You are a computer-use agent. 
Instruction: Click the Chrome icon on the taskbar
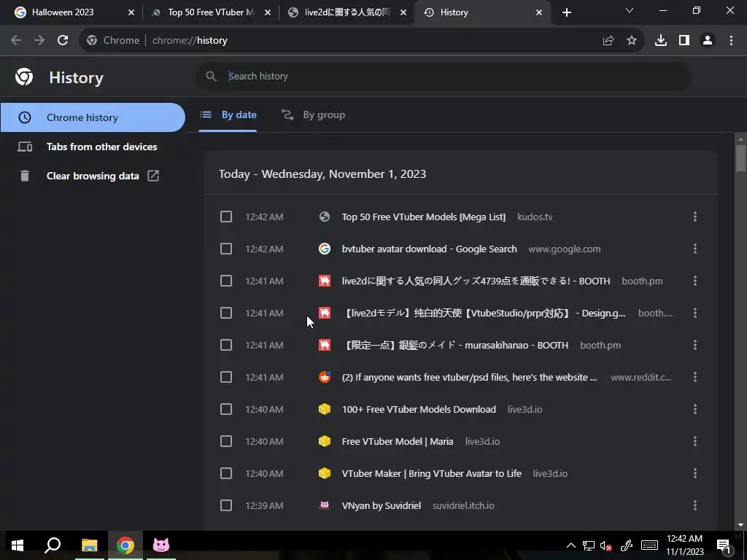click(x=125, y=545)
